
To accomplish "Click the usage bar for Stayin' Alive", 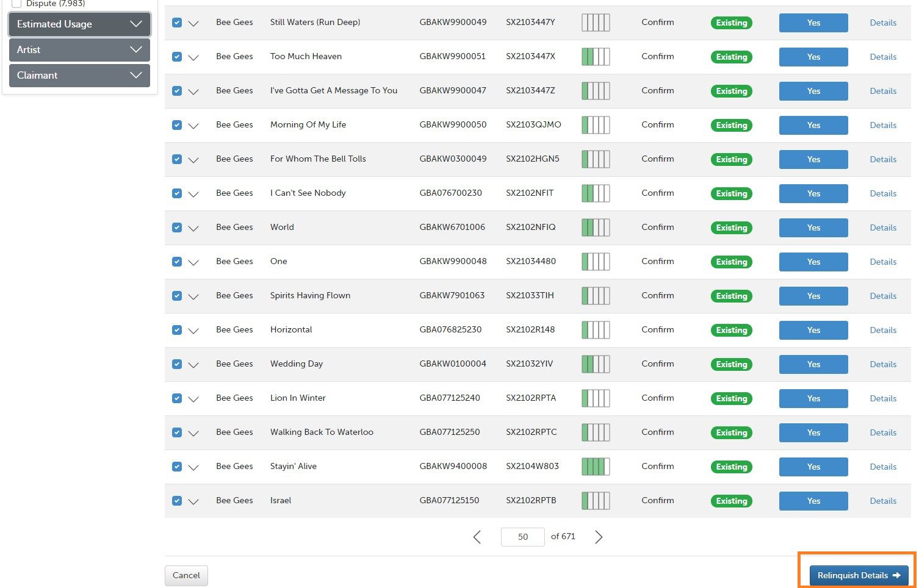I will tap(596, 467).
